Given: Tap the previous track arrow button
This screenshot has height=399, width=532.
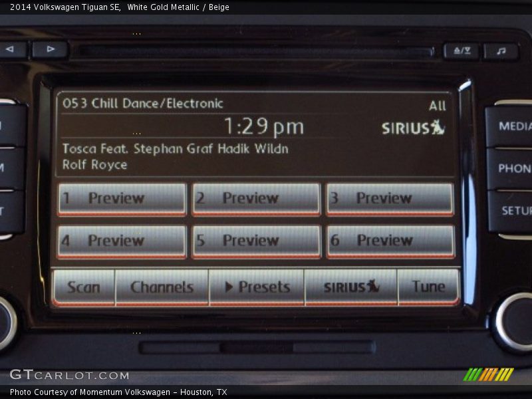Looking at the screenshot, I should (x=12, y=49).
